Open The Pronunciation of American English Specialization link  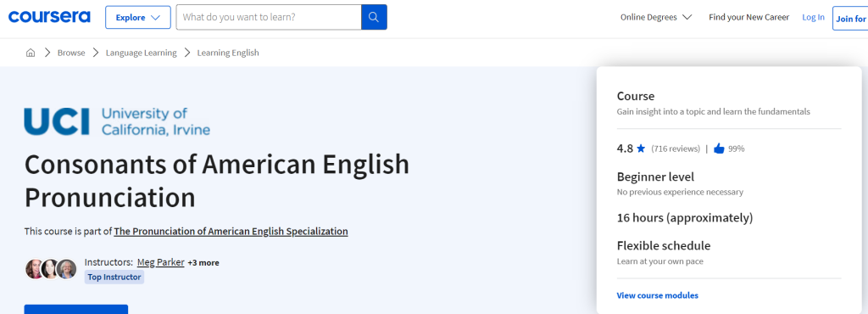click(231, 231)
